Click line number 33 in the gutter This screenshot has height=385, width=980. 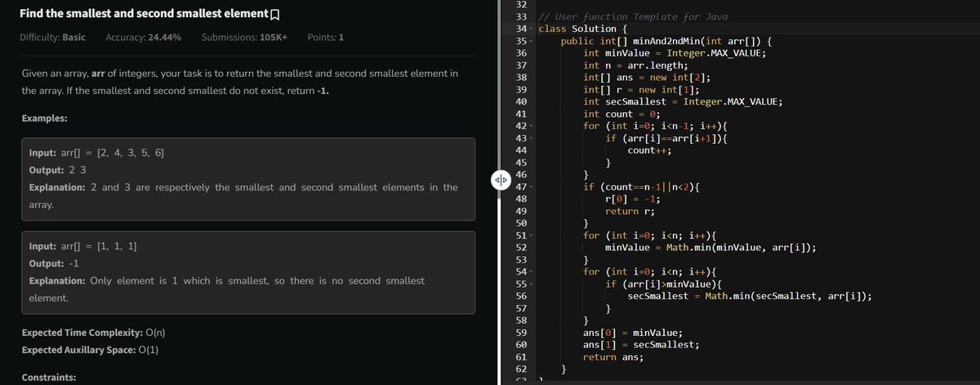tap(521, 17)
